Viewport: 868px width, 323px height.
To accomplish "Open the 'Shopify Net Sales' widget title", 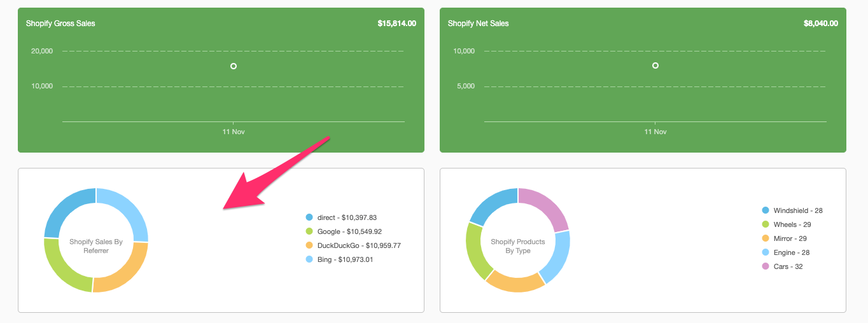I will pos(478,24).
